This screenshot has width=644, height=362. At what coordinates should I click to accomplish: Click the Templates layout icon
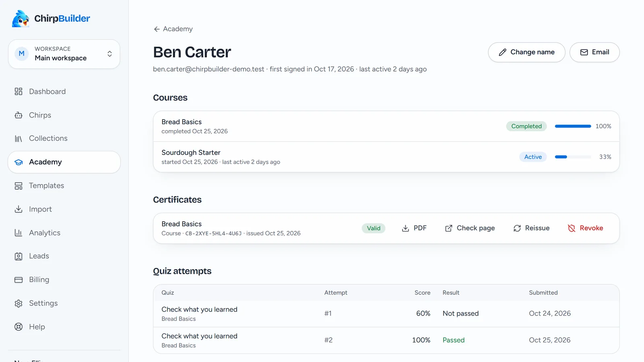tap(19, 186)
